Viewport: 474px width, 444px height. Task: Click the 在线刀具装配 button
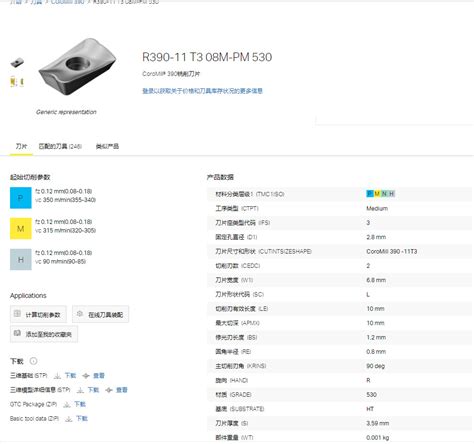point(101,314)
